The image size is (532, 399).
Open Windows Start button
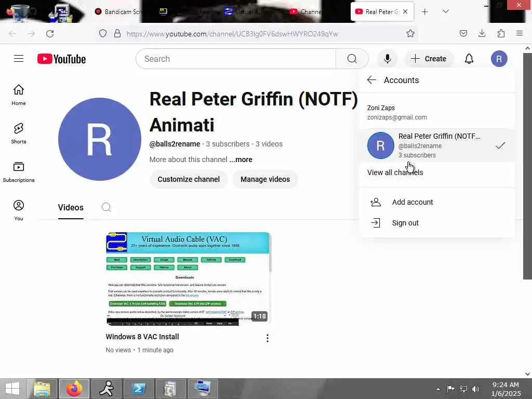coord(12,389)
